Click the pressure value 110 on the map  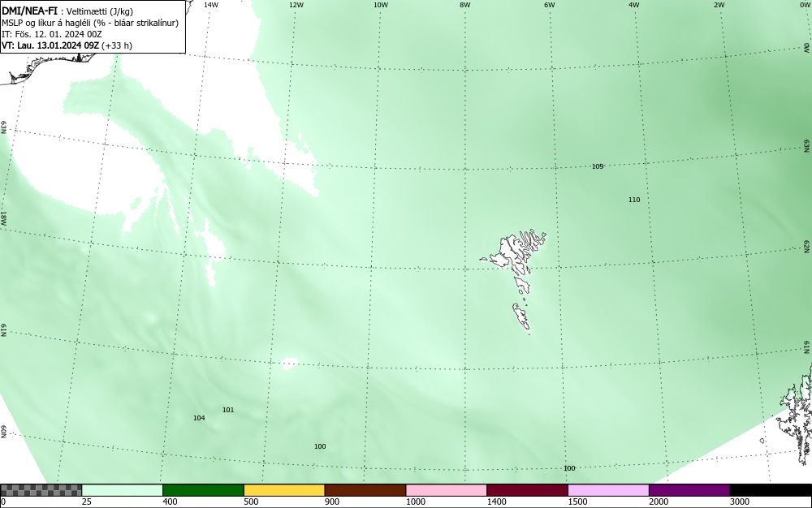coord(634,200)
